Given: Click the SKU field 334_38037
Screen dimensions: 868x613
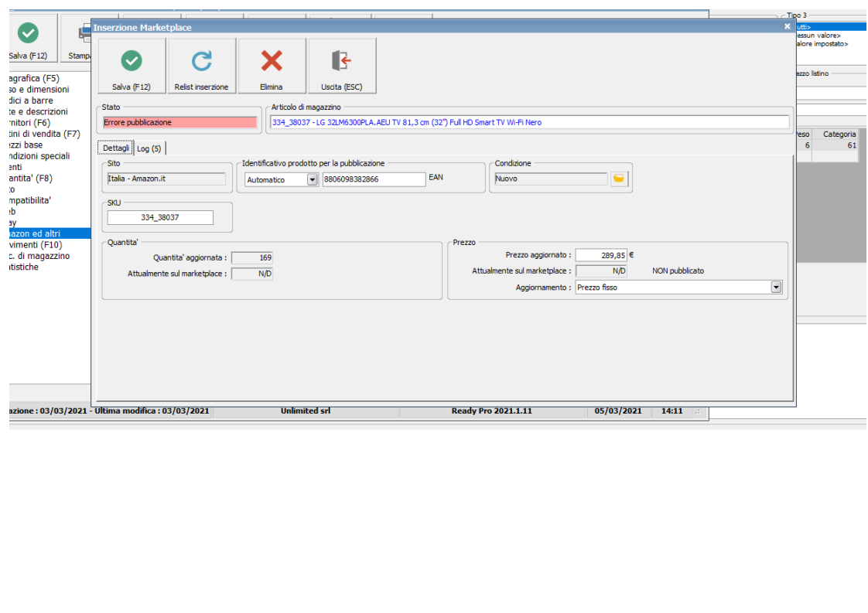Looking at the screenshot, I should point(160,217).
